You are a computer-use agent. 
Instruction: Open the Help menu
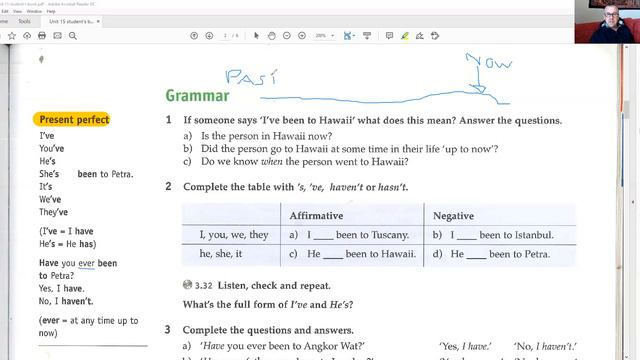point(51,11)
